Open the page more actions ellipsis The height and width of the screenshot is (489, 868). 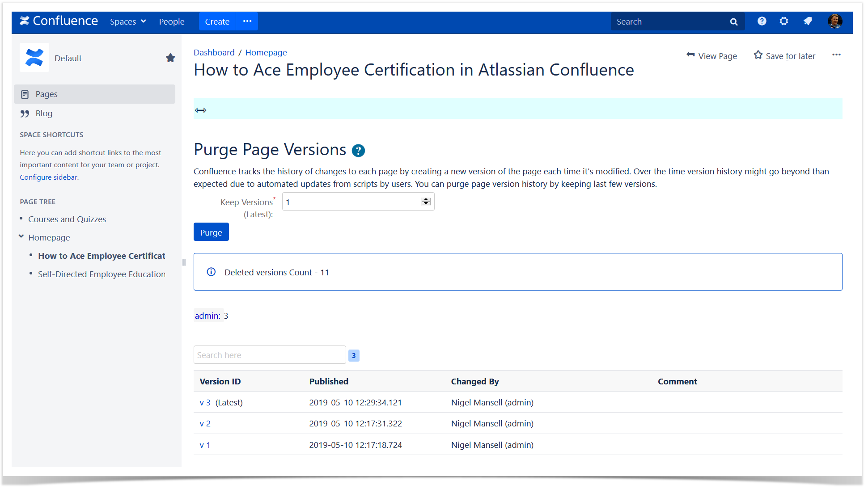[836, 55]
